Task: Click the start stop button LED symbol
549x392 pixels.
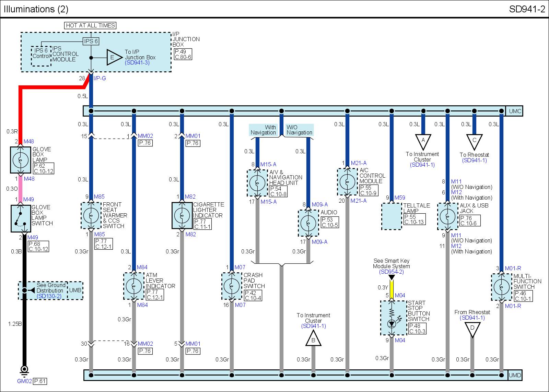Action: tap(392, 323)
